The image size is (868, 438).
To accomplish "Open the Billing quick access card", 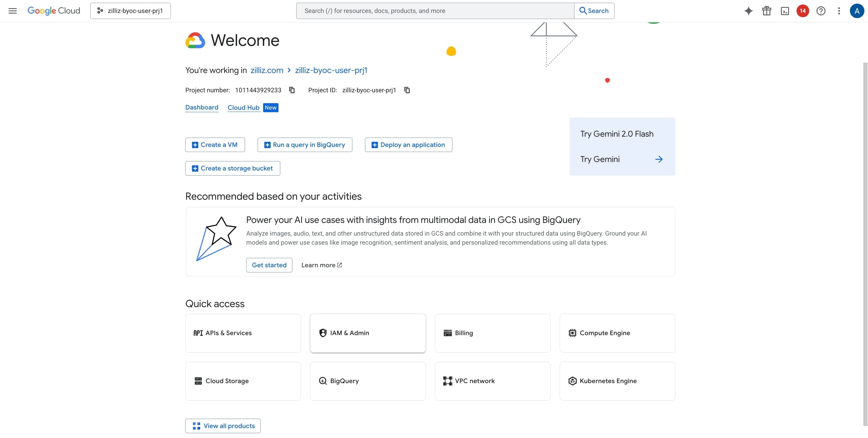I will (492, 333).
